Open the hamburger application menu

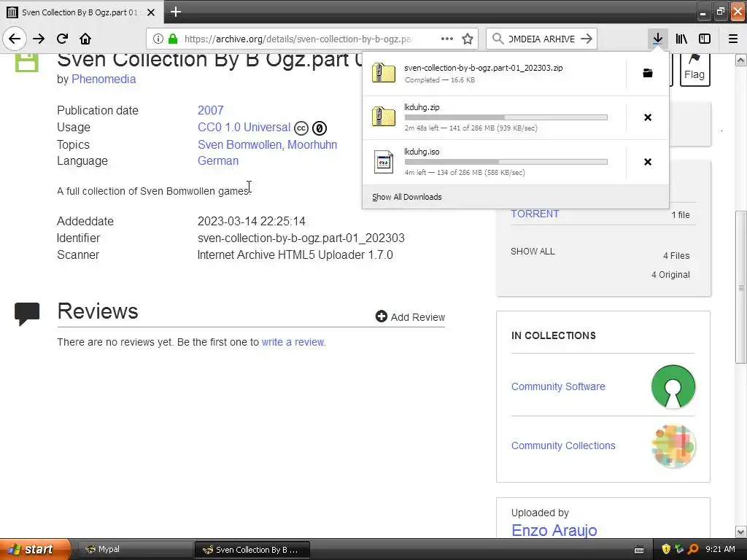(733, 39)
